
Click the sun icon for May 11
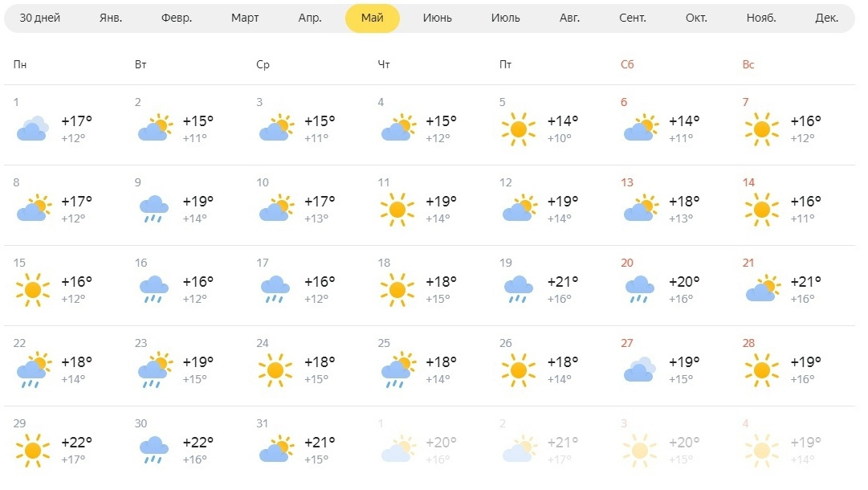click(x=397, y=210)
